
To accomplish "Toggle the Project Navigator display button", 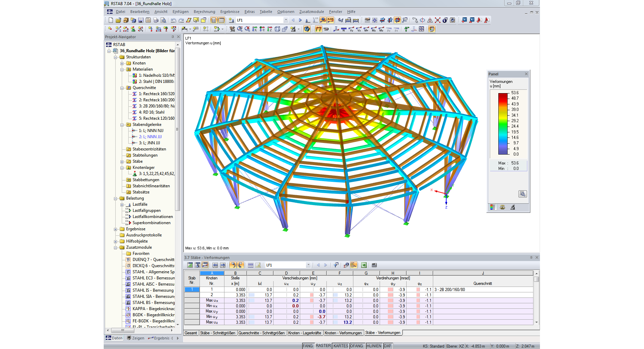I will pyautogui.click(x=213, y=20).
